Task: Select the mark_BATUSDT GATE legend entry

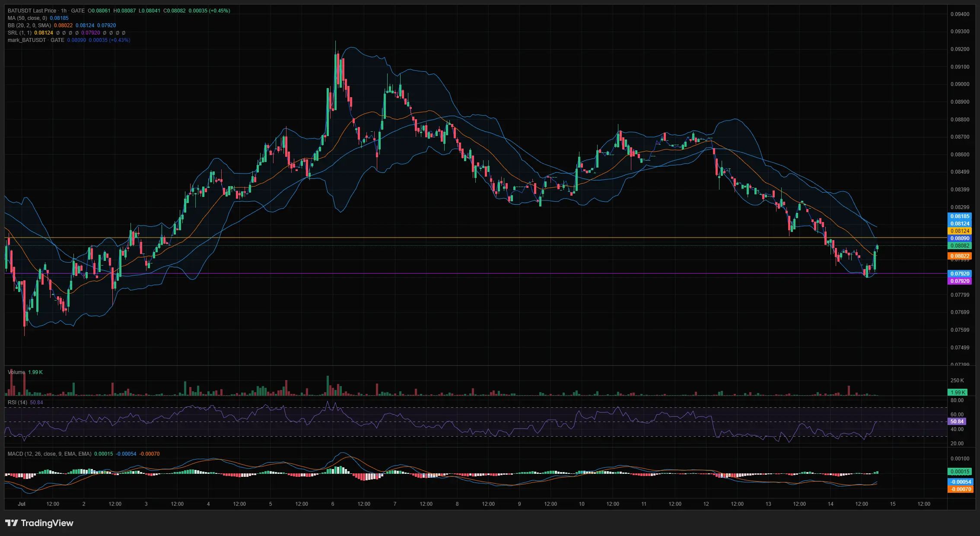Action: pyautogui.click(x=36, y=40)
